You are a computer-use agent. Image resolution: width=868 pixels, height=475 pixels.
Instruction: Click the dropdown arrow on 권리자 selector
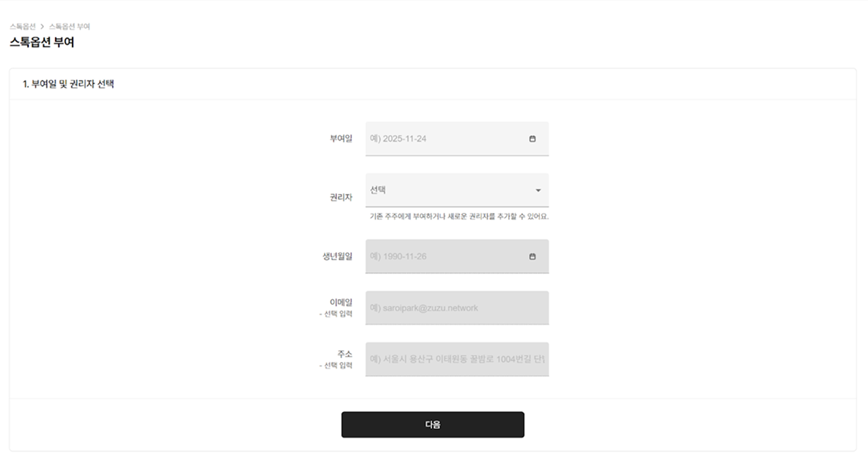pos(537,190)
